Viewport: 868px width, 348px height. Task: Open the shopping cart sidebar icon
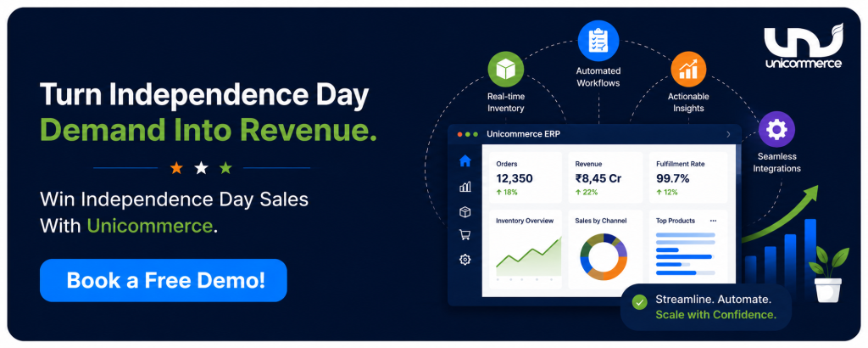tap(465, 235)
